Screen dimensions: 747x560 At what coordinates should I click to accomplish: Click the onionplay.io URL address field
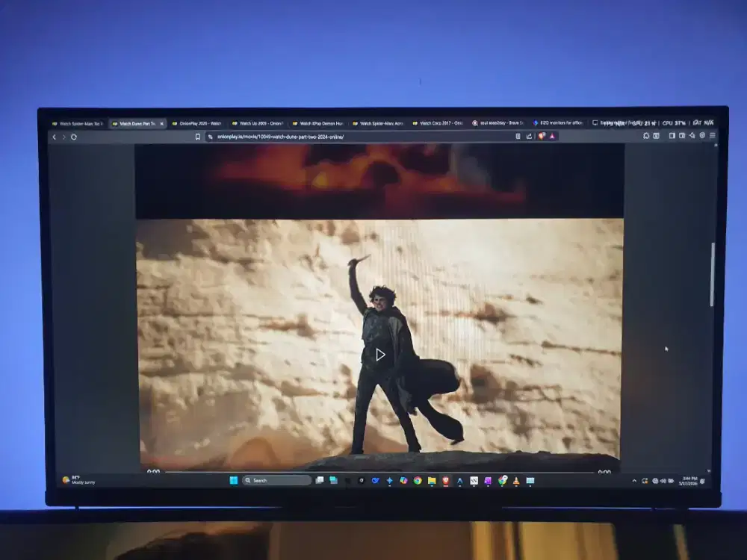click(362, 137)
